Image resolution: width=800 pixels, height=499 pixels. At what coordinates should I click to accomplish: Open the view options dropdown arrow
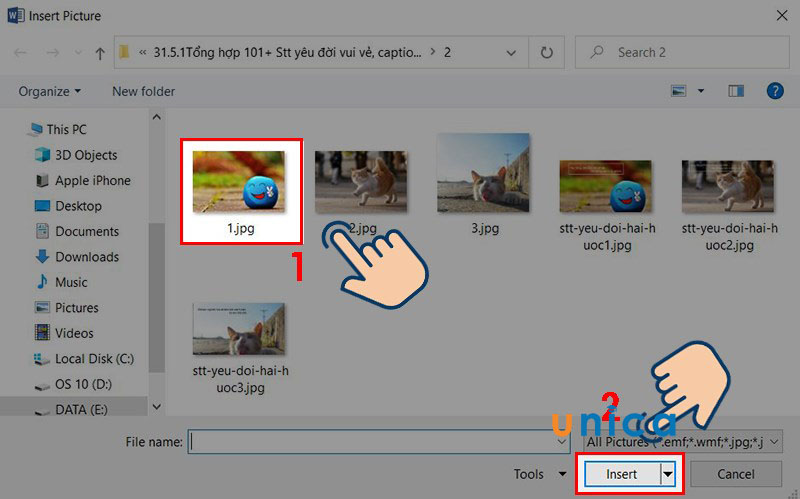701,91
